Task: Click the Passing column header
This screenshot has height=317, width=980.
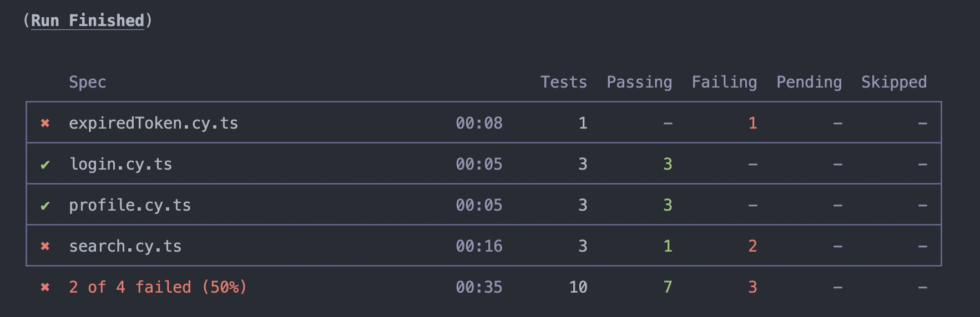Action: click(x=639, y=83)
